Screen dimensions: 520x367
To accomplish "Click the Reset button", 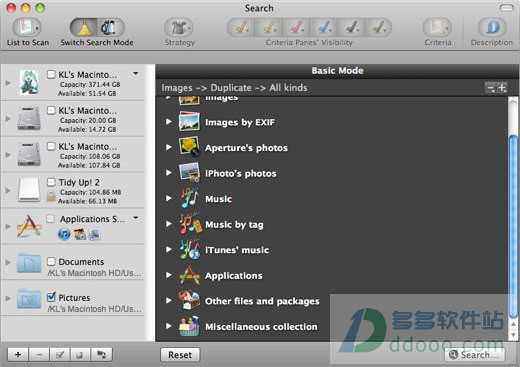I will click(x=180, y=355).
